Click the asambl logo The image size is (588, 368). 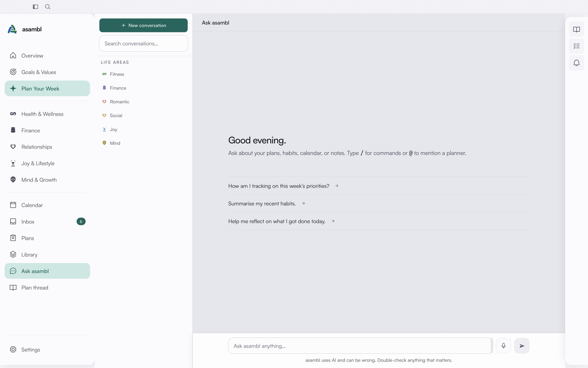12,29
